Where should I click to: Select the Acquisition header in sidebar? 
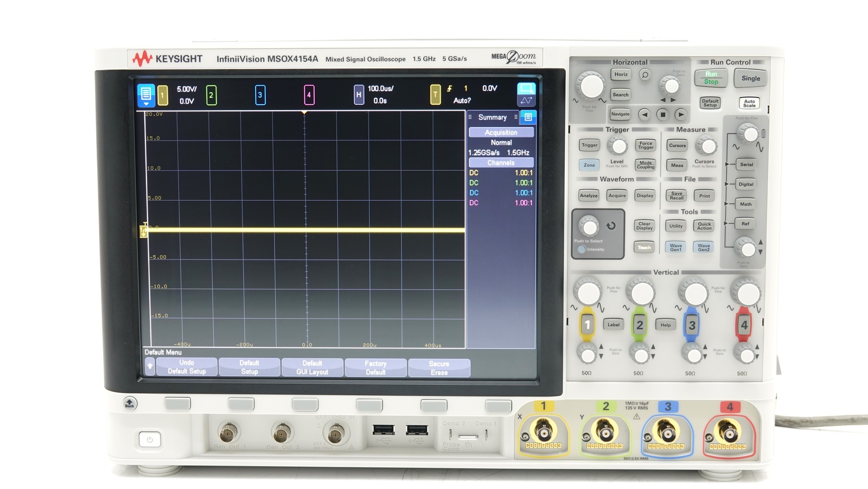[x=501, y=132]
